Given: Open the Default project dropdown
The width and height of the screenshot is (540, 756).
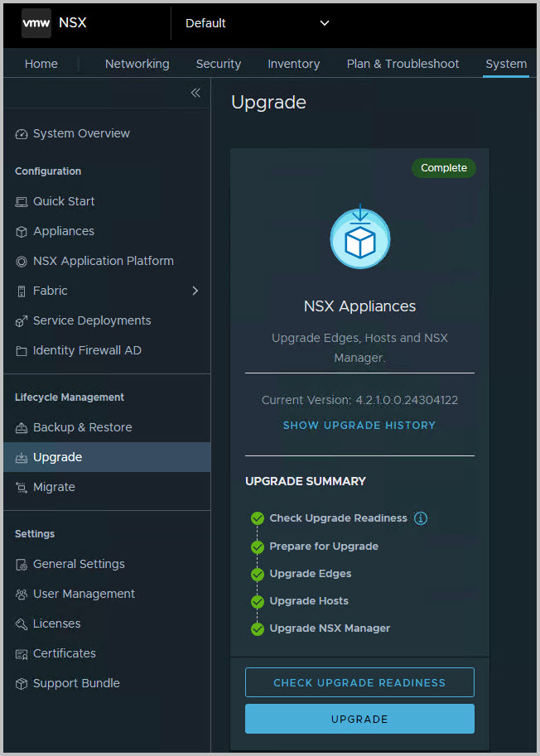Looking at the screenshot, I should pos(258,23).
